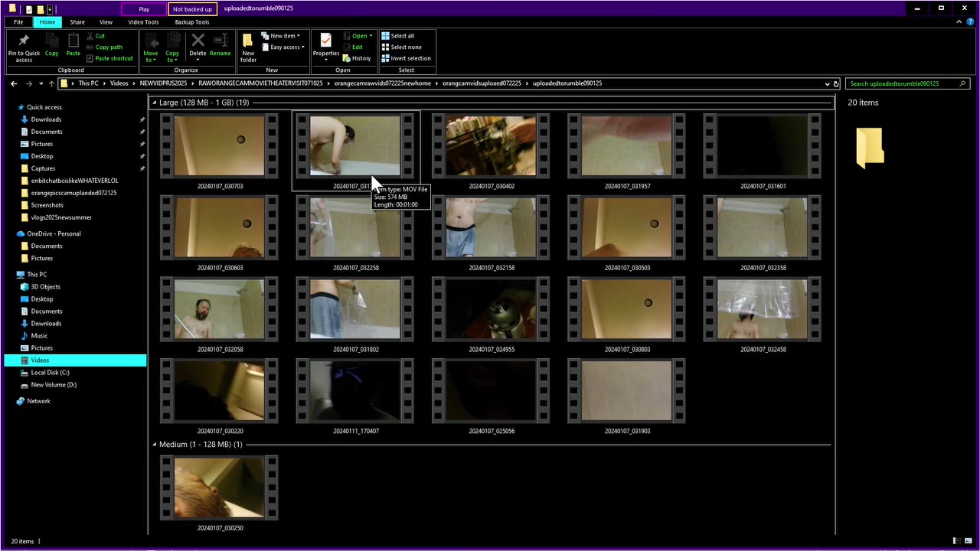Viewport: 980px width, 551px height.
Task: Delete the selected item using ribbon
Action: 198,45
